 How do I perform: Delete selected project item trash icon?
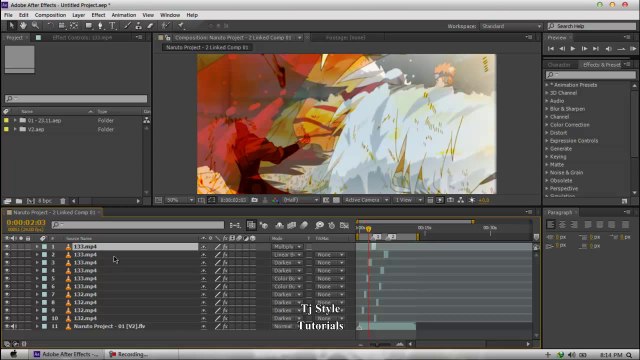point(62,201)
